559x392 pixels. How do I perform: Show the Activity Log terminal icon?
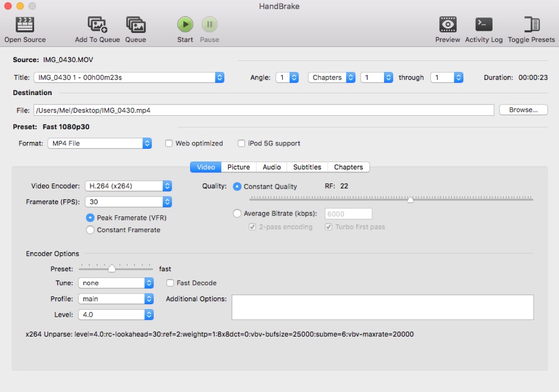pyautogui.click(x=484, y=25)
